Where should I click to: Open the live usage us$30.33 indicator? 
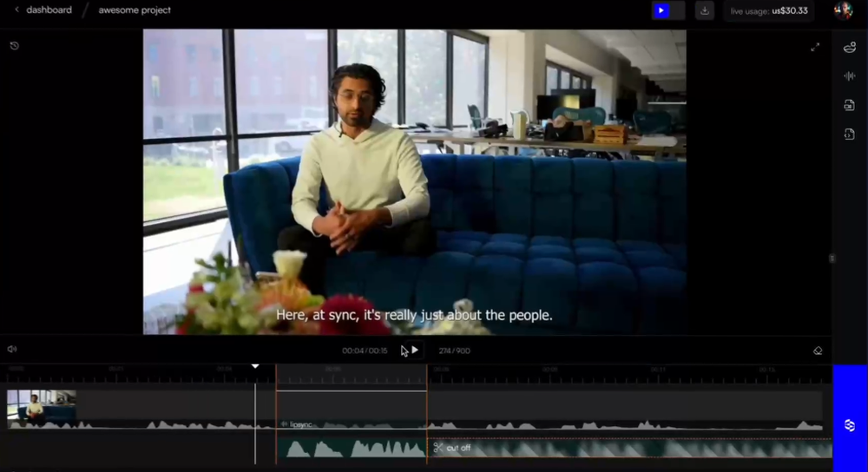769,10
